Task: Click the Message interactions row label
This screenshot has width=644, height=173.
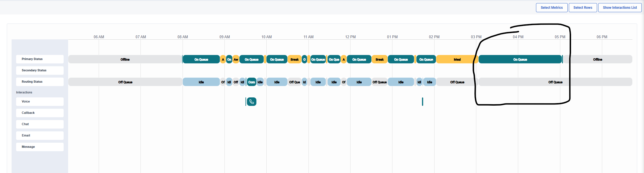Action: [x=40, y=147]
